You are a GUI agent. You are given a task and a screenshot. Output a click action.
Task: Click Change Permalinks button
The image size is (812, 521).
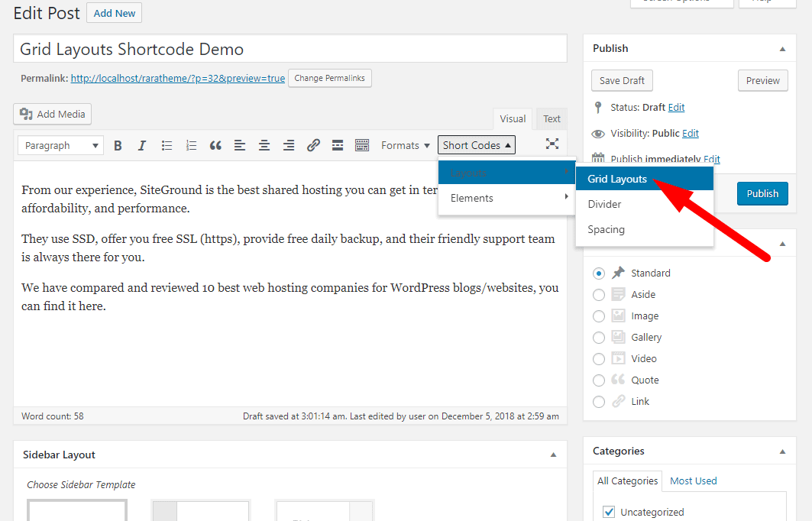(329, 78)
